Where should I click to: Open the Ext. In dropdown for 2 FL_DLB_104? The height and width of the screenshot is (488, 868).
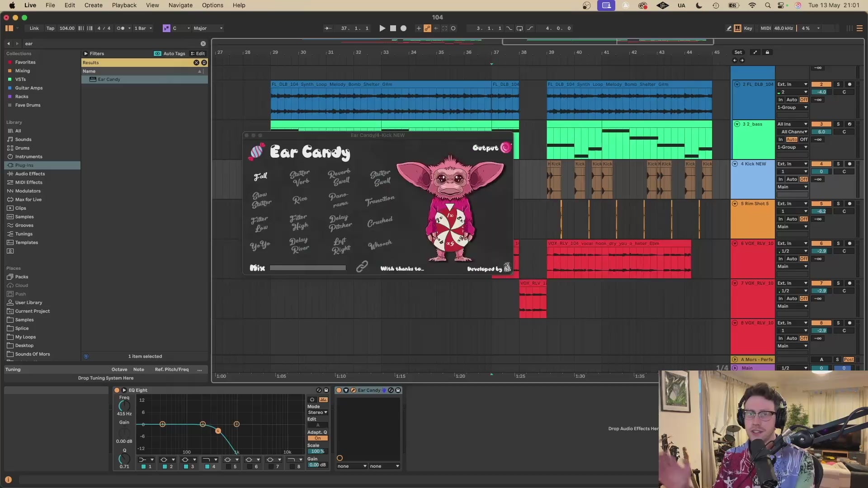(793, 84)
